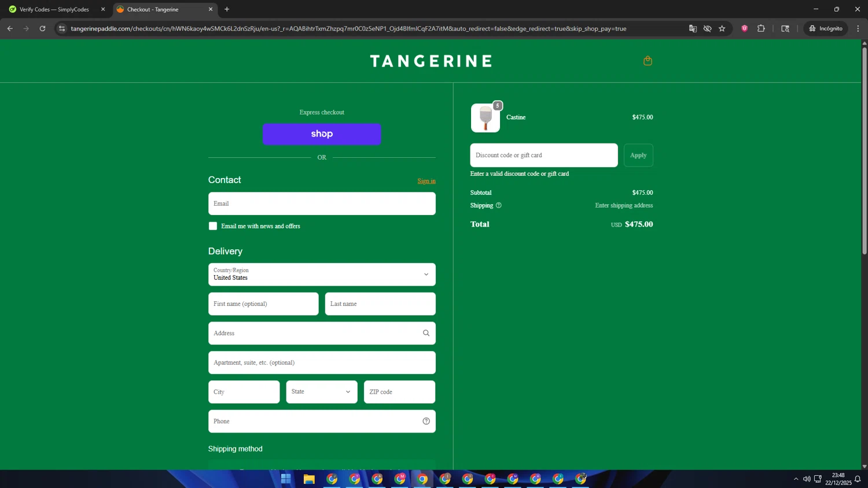Viewport: 868px width, 488px height.
Task: Click the address search magnifier icon
Action: point(426,333)
